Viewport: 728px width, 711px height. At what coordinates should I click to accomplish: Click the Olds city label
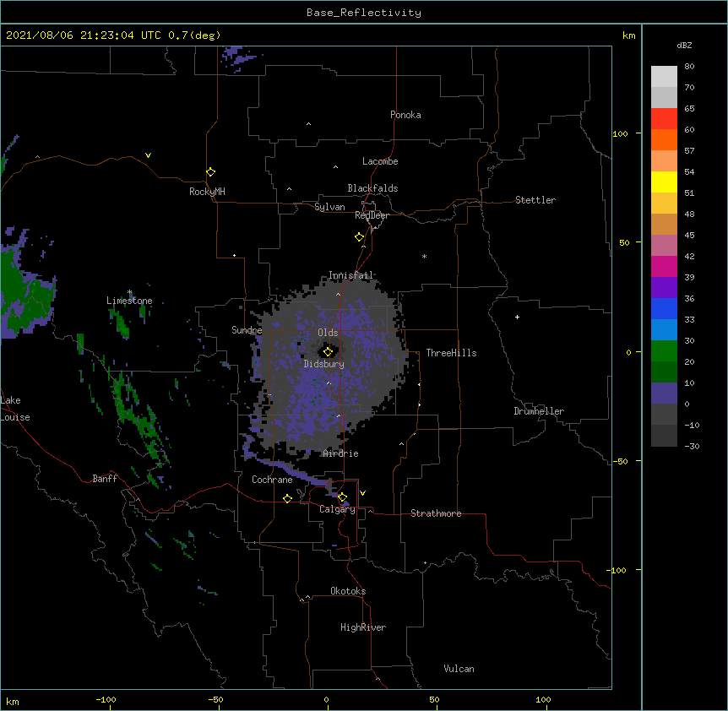point(328,333)
